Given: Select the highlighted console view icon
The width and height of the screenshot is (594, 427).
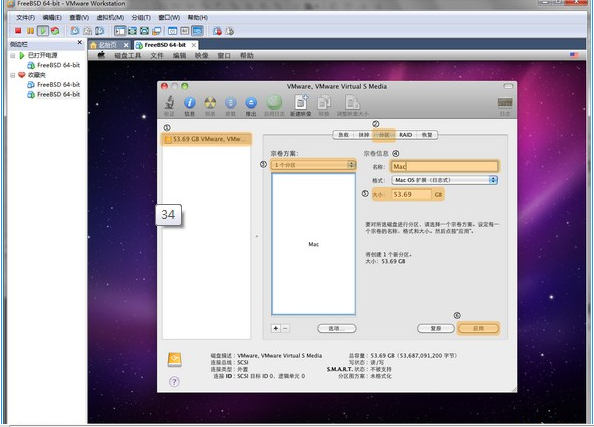Looking at the screenshot, I should 197,31.
